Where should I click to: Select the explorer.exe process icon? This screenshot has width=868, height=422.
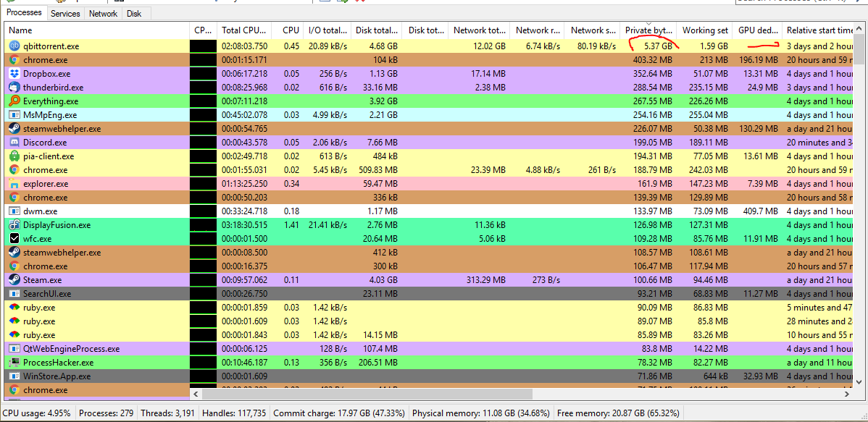[13, 183]
